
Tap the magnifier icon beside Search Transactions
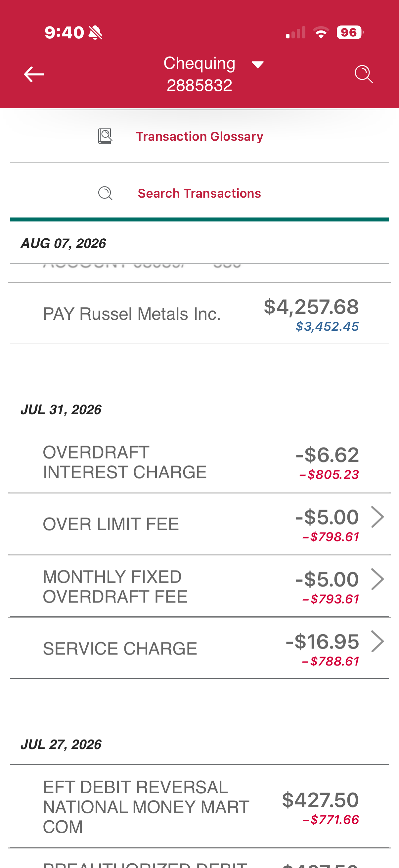pyautogui.click(x=105, y=193)
